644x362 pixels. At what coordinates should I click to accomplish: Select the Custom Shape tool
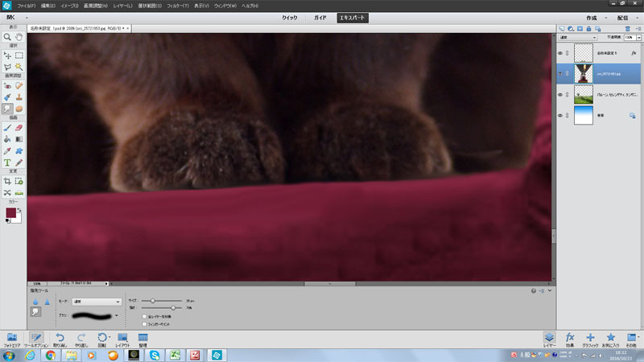point(19,151)
